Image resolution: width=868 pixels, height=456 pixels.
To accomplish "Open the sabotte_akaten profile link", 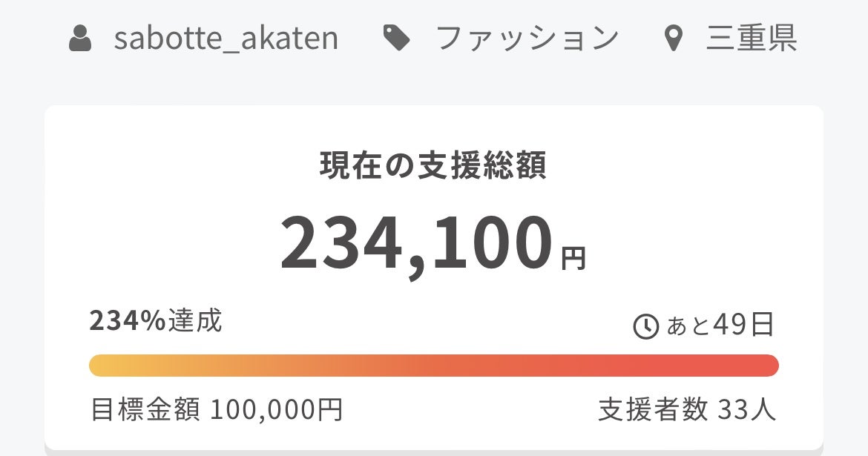I will 226,39.
